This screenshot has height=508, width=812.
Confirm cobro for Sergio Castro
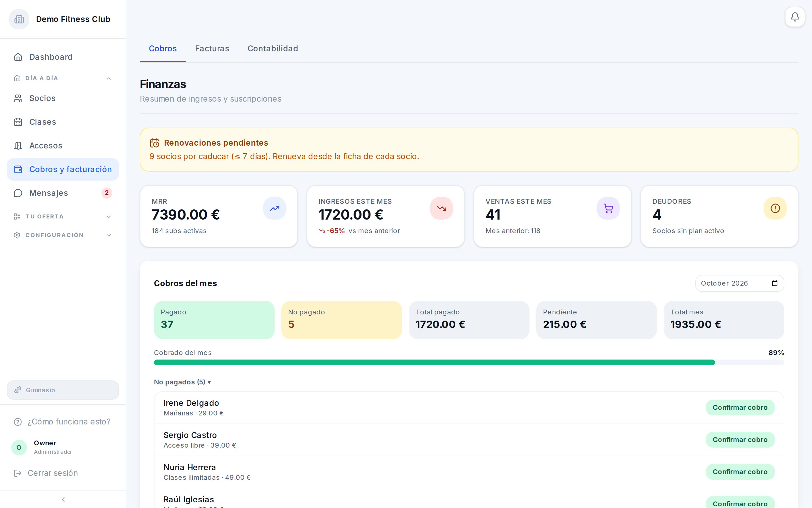[x=740, y=439]
